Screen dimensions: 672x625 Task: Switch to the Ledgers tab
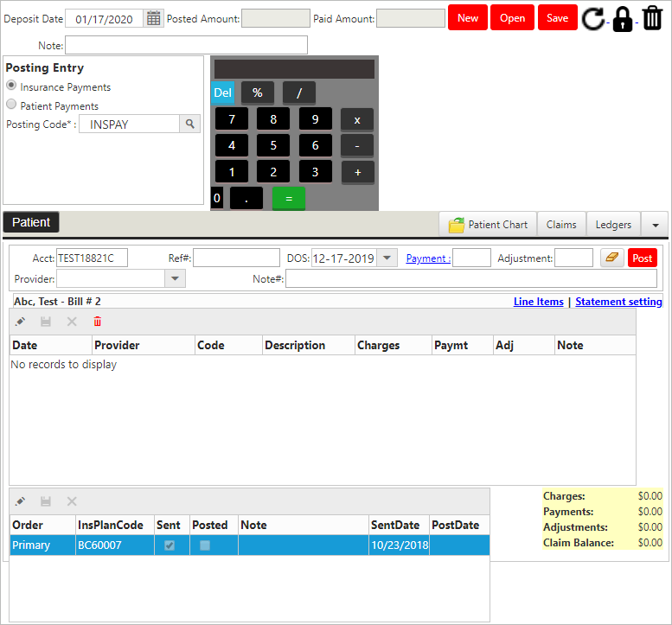613,225
